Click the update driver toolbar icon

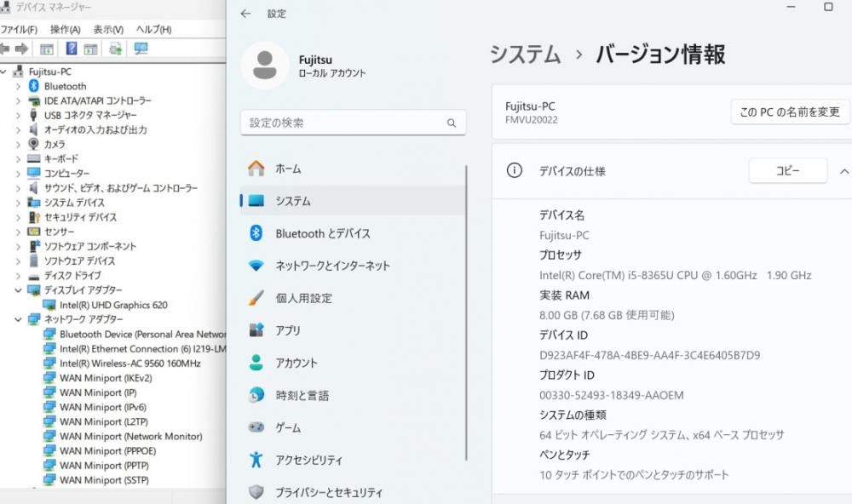[x=115, y=49]
